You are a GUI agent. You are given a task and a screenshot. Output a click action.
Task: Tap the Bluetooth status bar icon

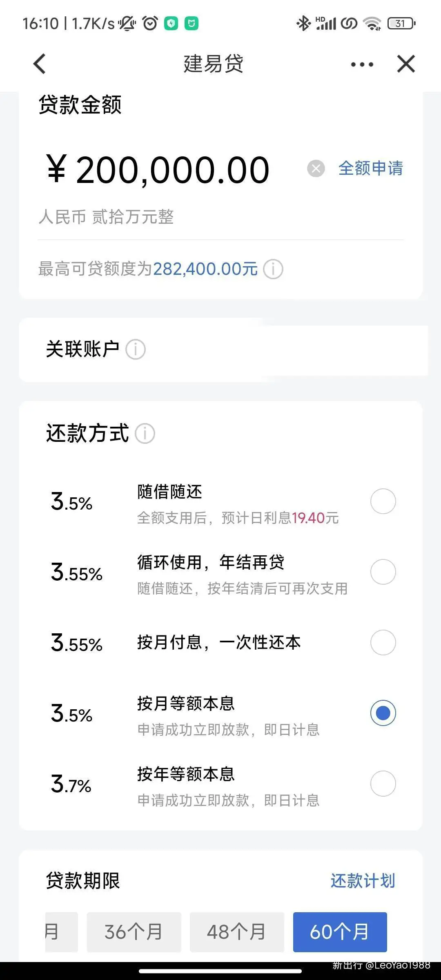point(303,23)
